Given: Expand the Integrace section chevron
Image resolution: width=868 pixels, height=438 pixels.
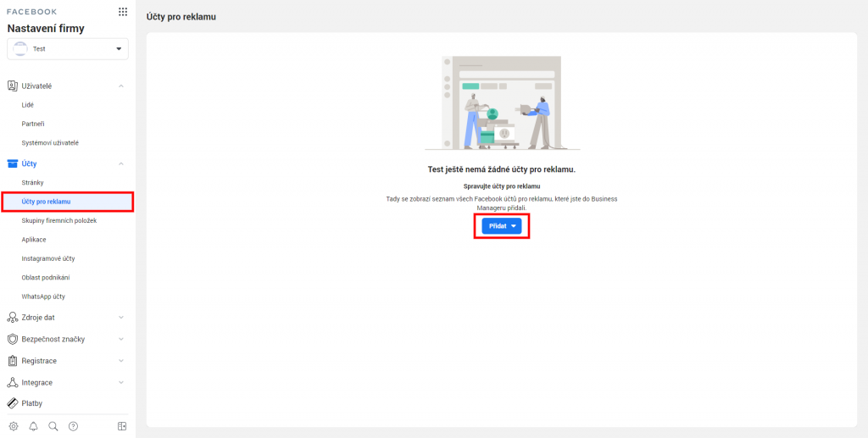Looking at the screenshot, I should pos(121,383).
